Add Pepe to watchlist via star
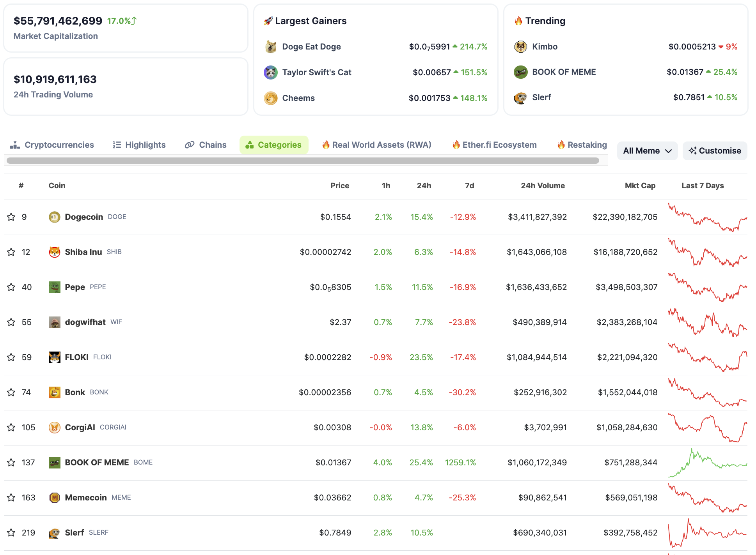The height and width of the screenshot is (555, 756). [11, 287]
